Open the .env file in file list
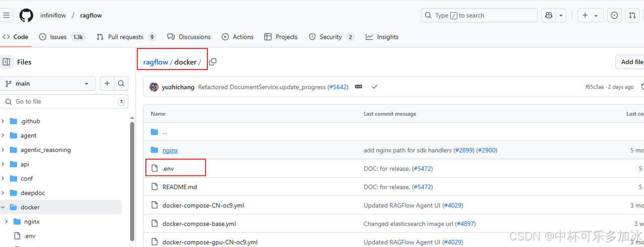Image resolution: width=644 pixels, height=247 pixels. point(168,169)
